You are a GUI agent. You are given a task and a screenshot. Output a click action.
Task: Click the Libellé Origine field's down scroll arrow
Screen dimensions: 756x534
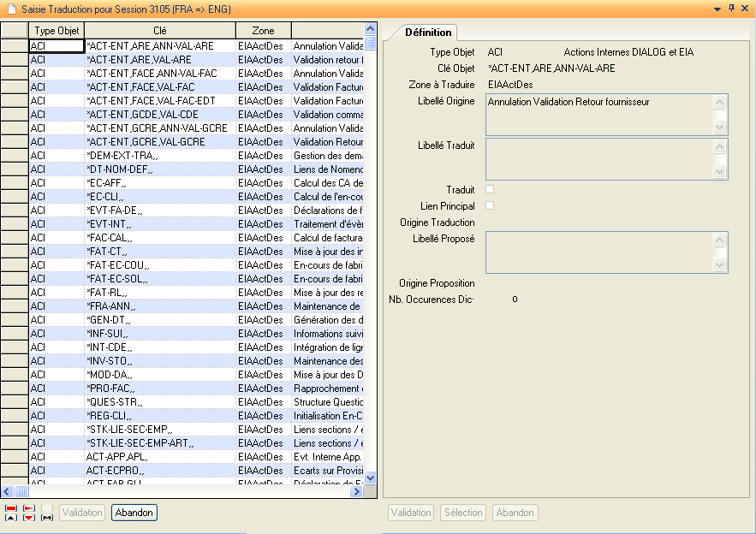pos(719,128)
